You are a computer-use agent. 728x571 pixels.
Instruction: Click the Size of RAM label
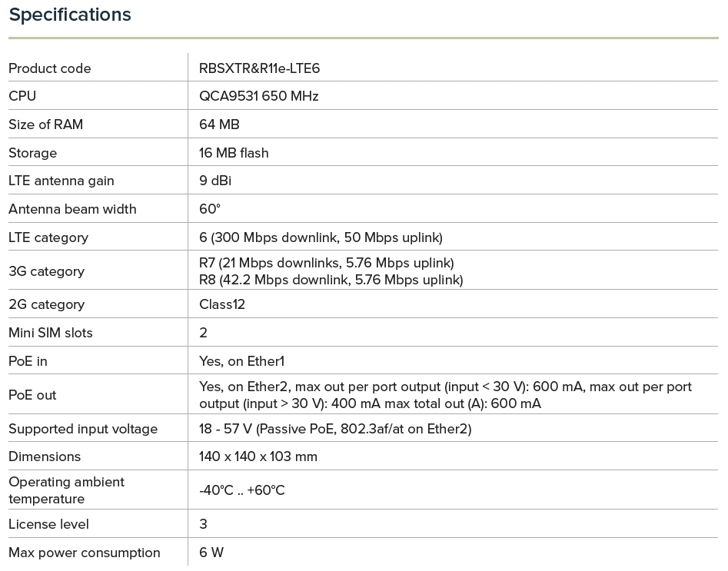pos(45,124)
